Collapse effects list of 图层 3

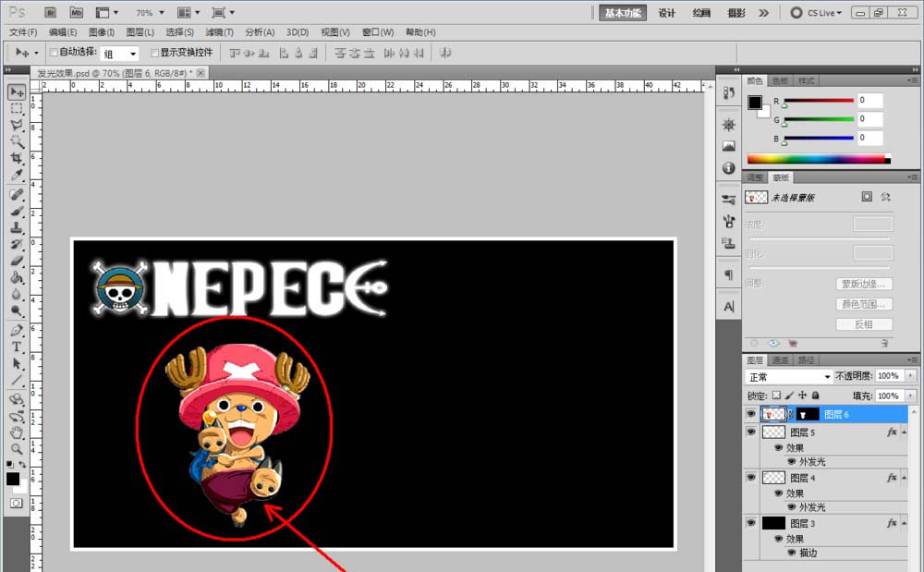coord(904,523)
